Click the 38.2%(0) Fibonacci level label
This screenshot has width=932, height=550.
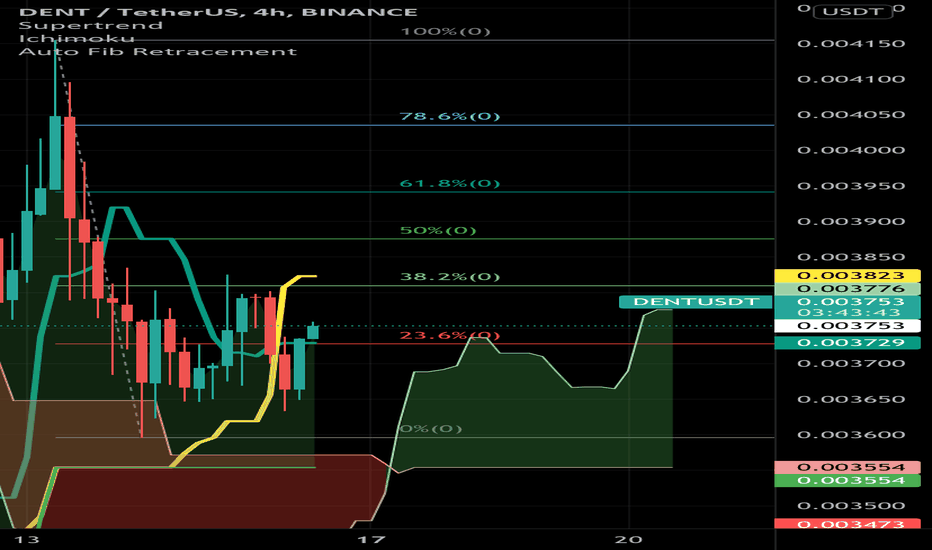(x=449, y=276)
